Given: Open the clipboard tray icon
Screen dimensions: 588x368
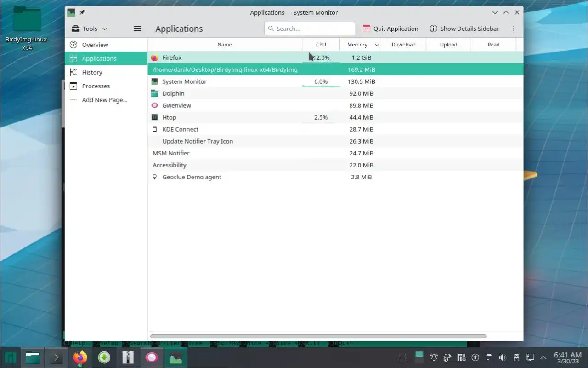Looking at the screenshot, I should coord(489,357).
